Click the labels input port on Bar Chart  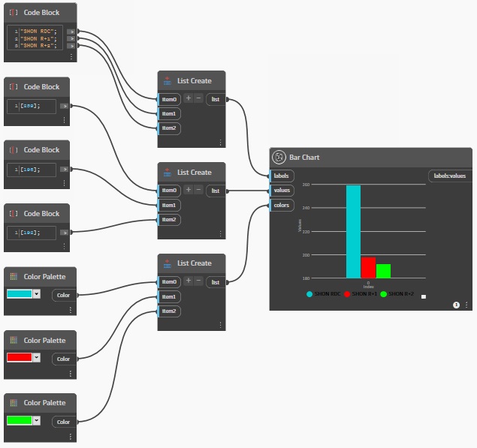click(282, 176)
